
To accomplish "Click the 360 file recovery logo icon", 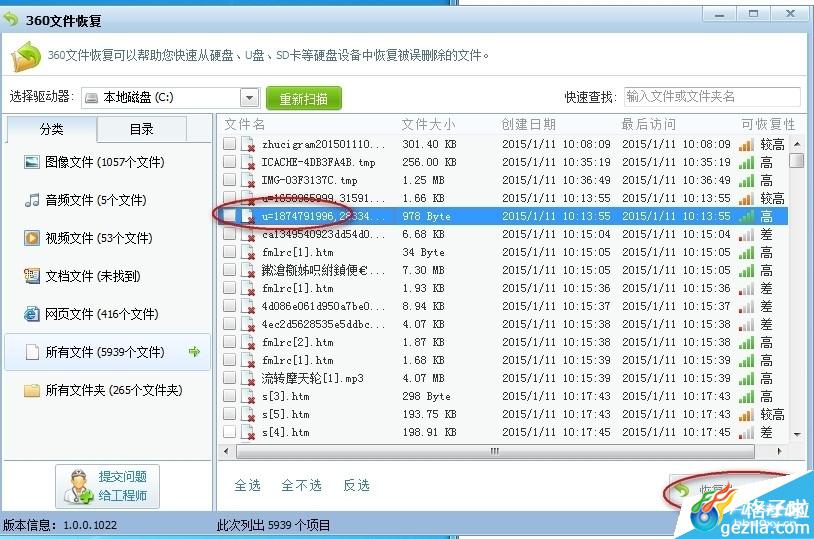I will pos(25,57).
